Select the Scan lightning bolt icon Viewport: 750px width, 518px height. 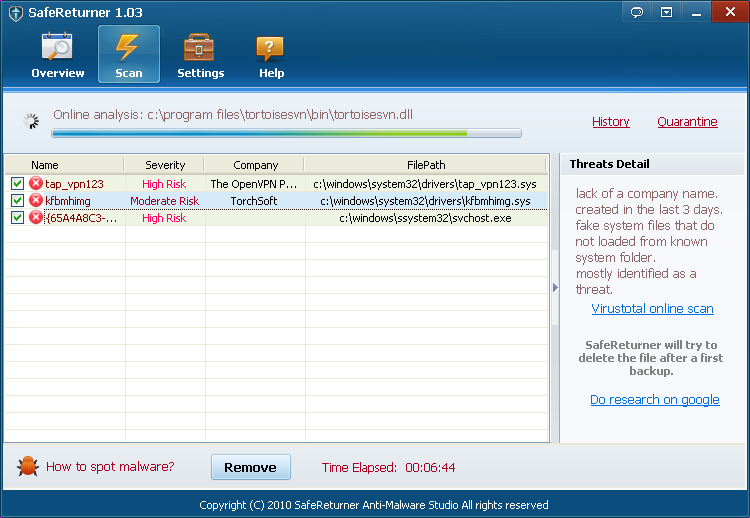coord(128,48)
